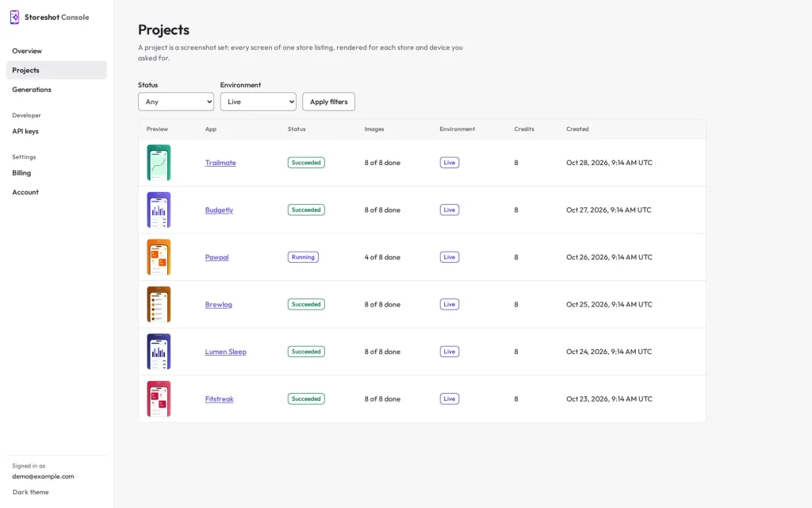
Task: Click the 'Oct 25, 2026, 9:14 AM UTC' date
Action: (609, 304)
